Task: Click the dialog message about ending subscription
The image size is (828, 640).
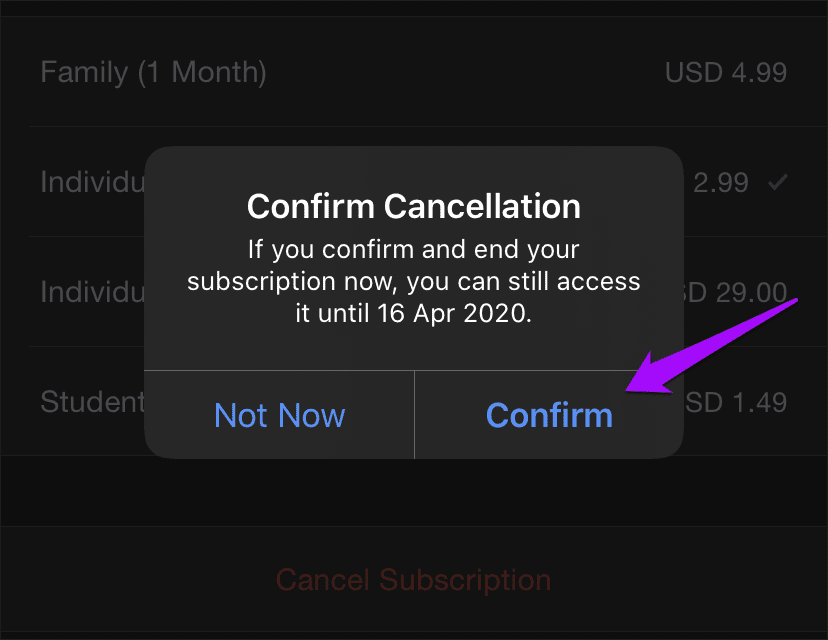Action: click(x=413, y=281)
